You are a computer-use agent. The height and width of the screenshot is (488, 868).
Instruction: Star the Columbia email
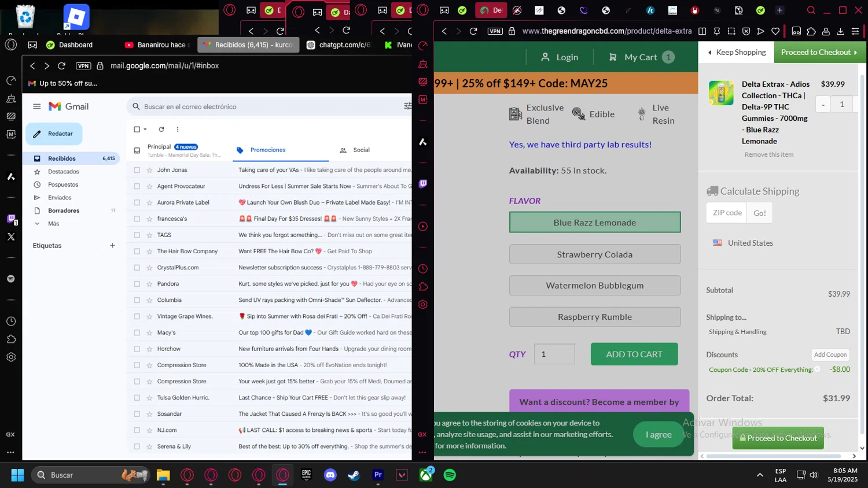pos(150,300)
